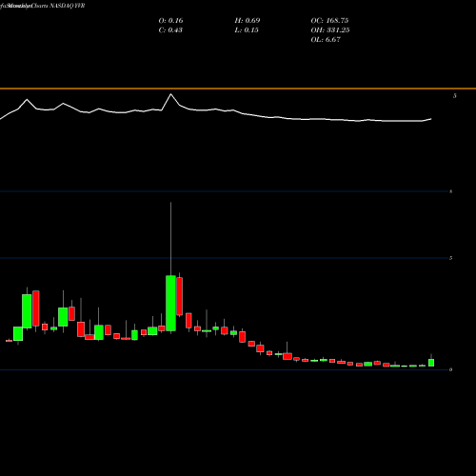Select the open value 'O: 0.16'
This screenshot has height=476, width=476.
[x=170, y=21]
